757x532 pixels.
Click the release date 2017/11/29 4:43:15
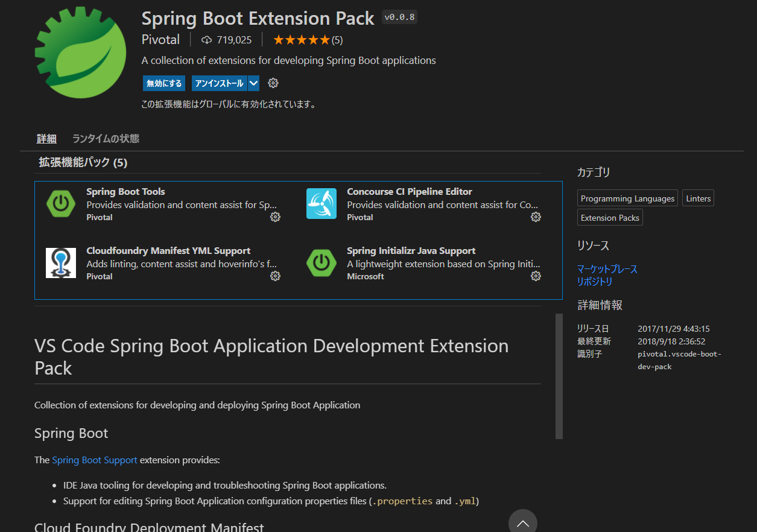(674, 329)
